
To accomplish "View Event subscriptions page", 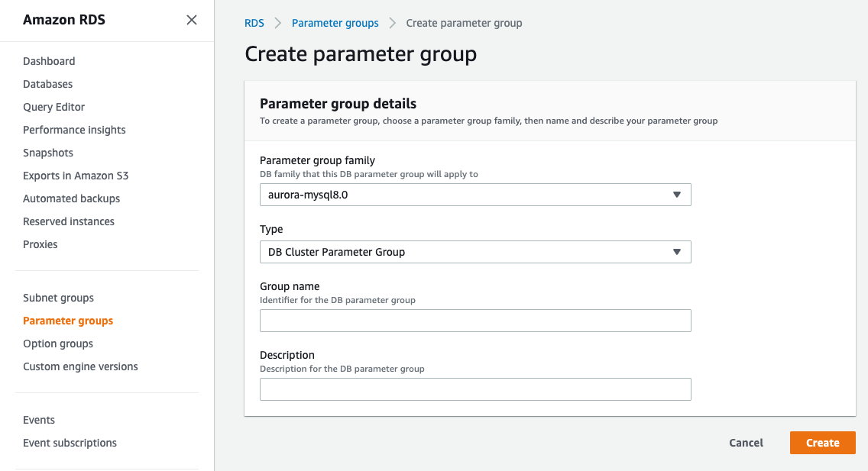I will (x=70, y=443).
